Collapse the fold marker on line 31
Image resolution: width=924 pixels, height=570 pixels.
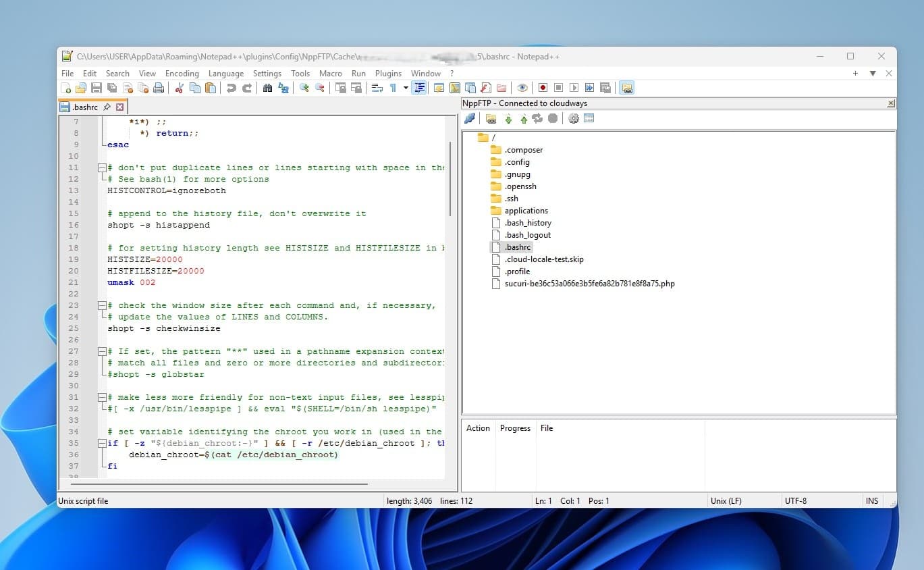click(x=101, y=397)
